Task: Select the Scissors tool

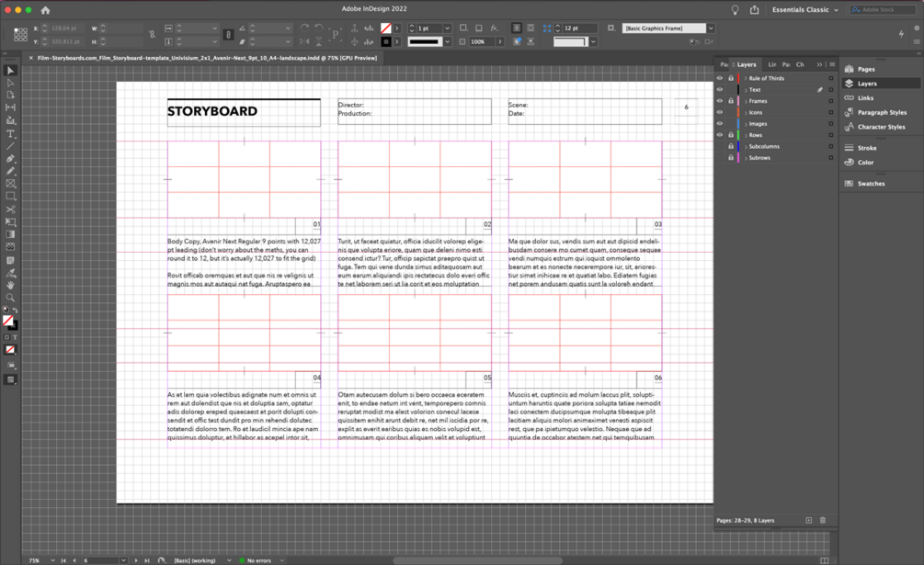Action: point(10,209)
